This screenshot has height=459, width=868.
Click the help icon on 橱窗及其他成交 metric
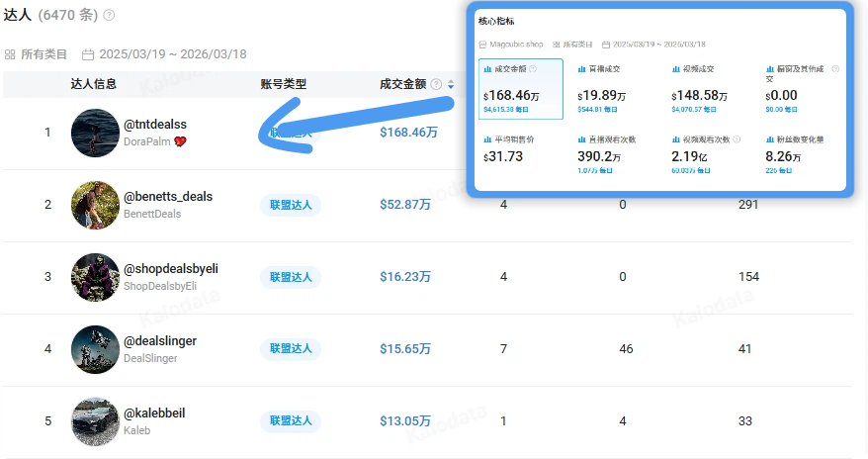coord(835,69)
